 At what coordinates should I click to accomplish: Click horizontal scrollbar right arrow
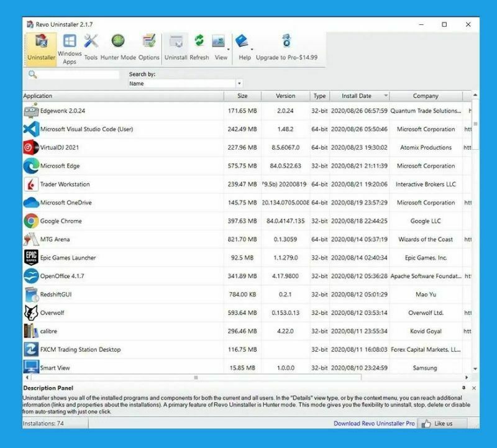(467, 377)
